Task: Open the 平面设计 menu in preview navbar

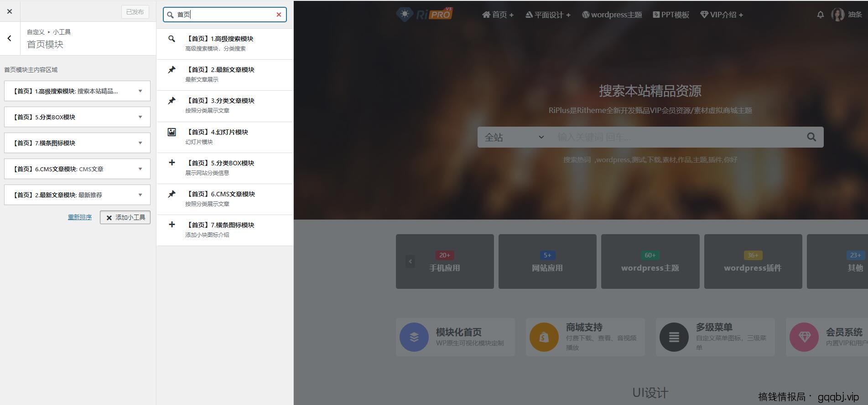Action: [x=548, y=15]
